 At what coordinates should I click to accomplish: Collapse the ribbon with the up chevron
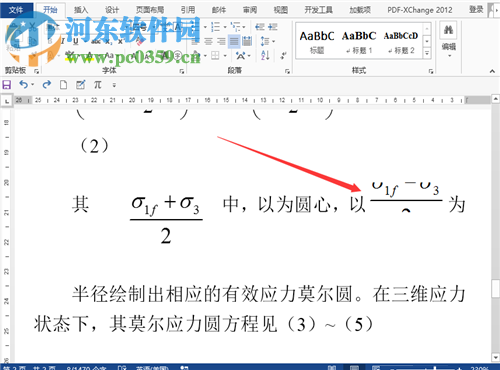492,71
